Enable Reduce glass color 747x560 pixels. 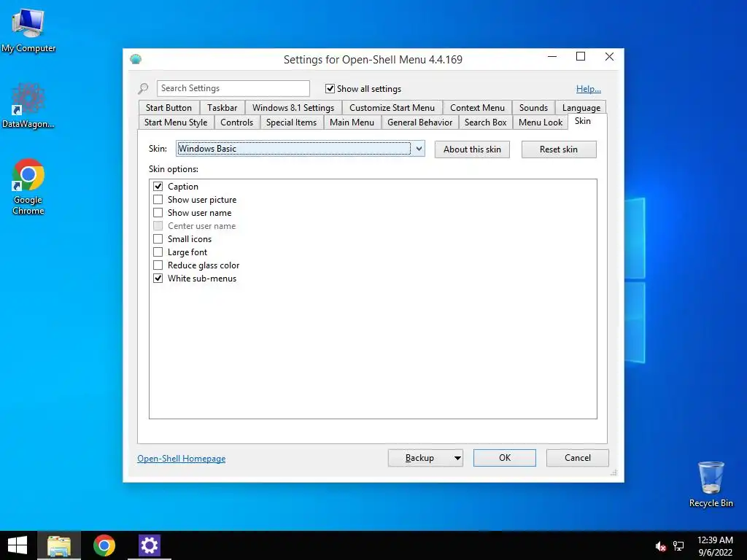point(158,265)
